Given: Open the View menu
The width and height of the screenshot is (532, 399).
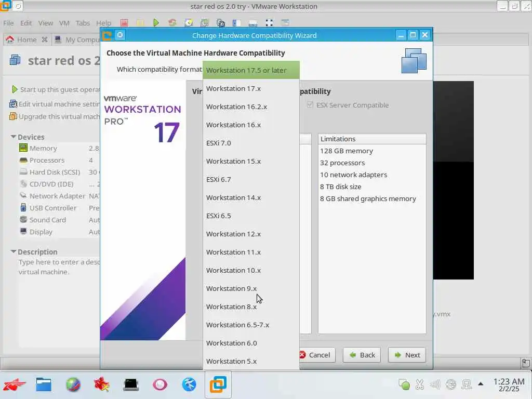Looking at the screenshot, I should [46, 23].
